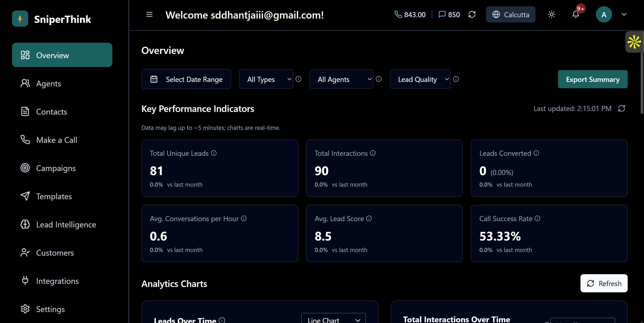Image resolution: width=644 pixels, height=323 pixels.
Task: Refresh KPIs icon next to Last updated
Action: coord(621,108)
